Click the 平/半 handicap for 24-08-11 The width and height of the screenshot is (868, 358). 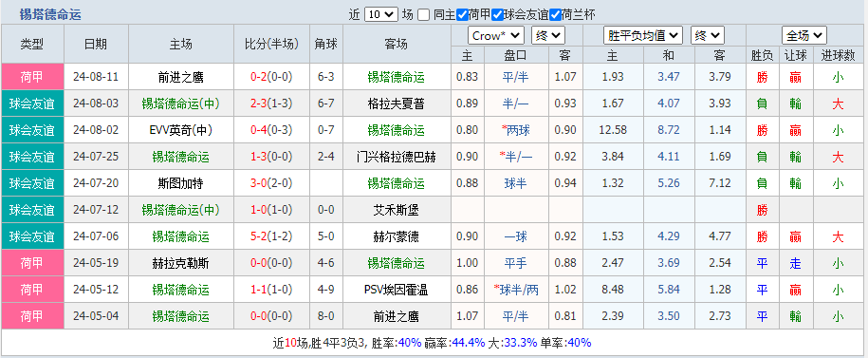516,77
